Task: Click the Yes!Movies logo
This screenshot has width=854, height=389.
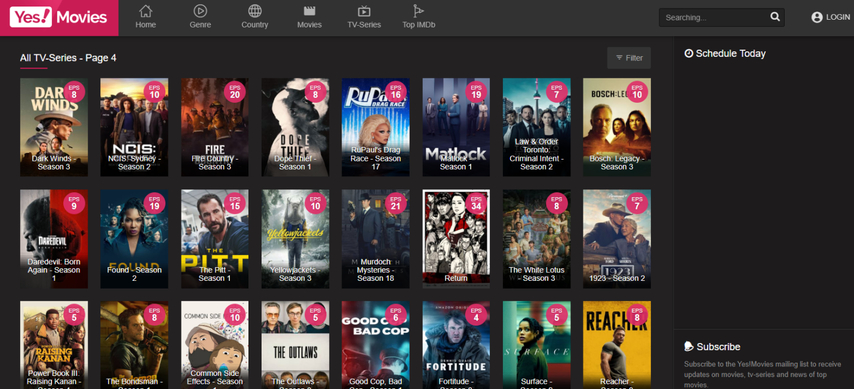Action: point(59,17)
